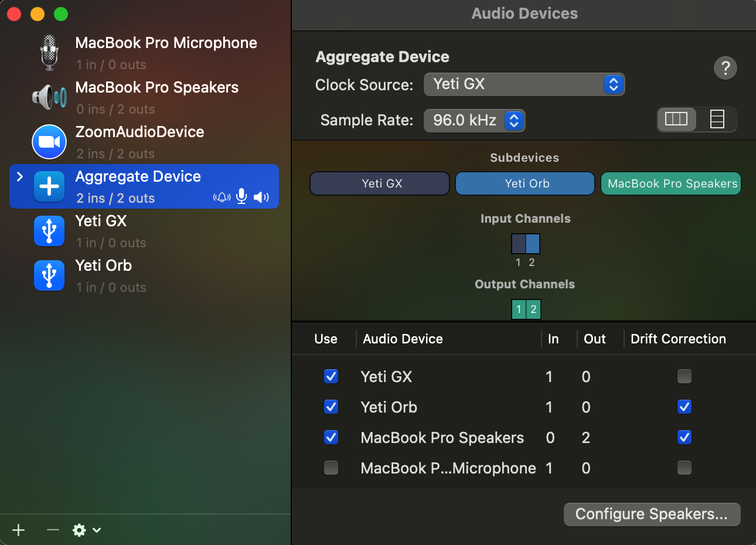Enable Drift Correction for Yeti GX

pyautogui.click(x=685, y=376)
